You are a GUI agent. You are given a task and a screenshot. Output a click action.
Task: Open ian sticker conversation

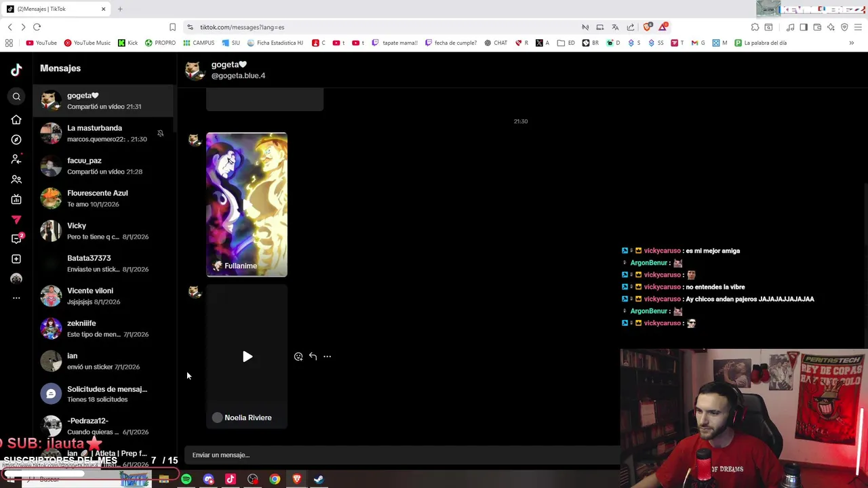[x=103, y=361]
